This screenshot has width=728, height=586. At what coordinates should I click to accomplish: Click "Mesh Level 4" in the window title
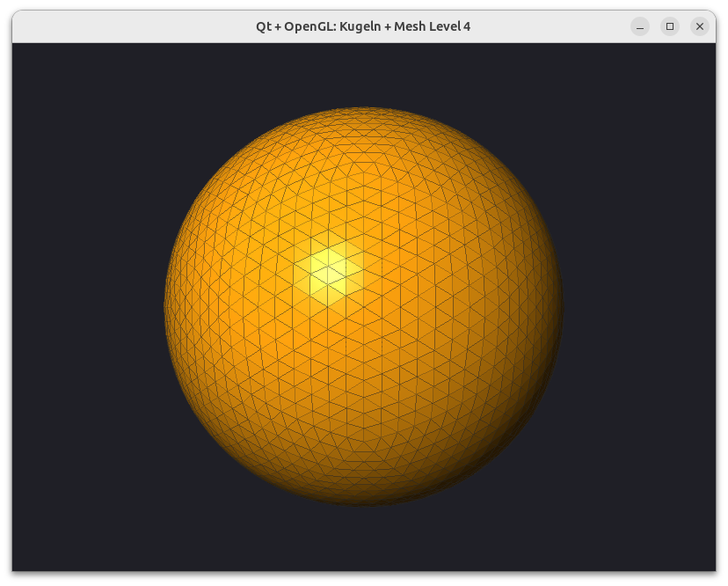433,26
